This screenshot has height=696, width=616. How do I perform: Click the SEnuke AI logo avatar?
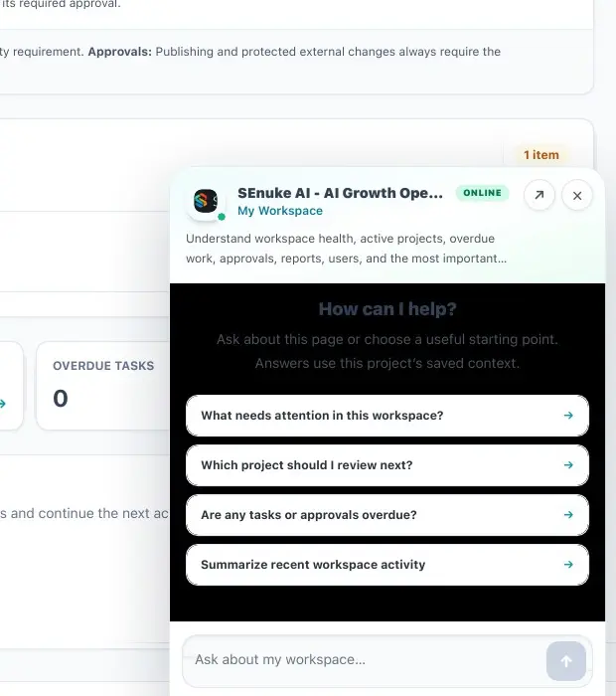[x=206, y=201]
